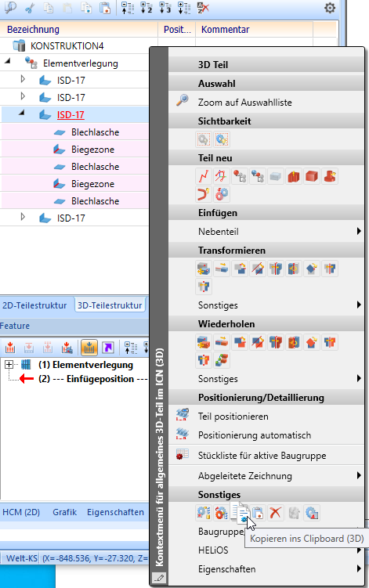Viewport: 369px width, 588px height.
Task: Click the pencil edit icon at menu bottom-left
Action: pos(159,578)
